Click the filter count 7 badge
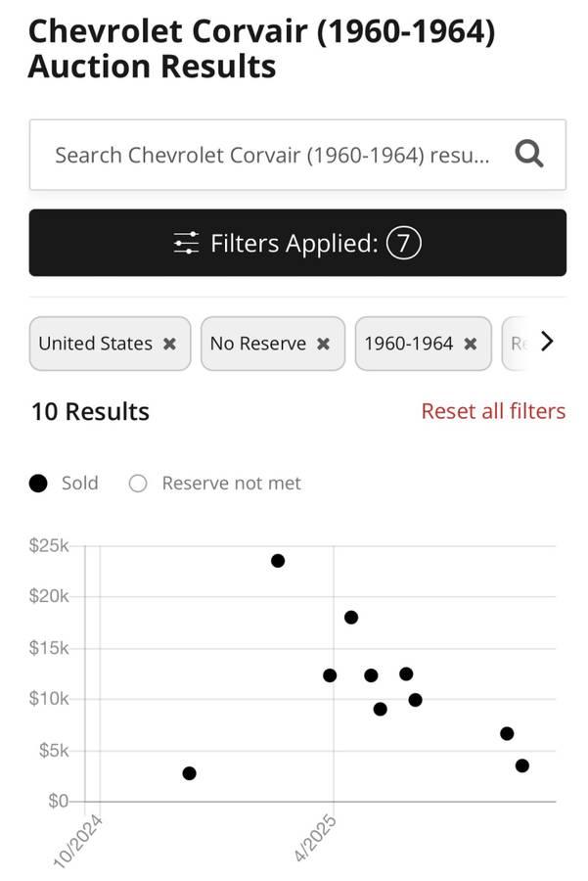Image resolution: width=588 pixels, height=881 pixels. coord(404,243)
